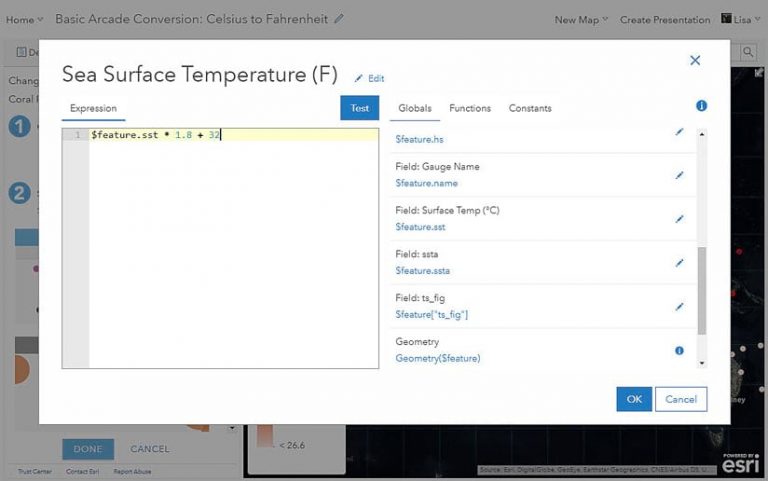This screenshot has height=481, width=768.
Task: Rename map using title pencil icon
Action: pyautogui.click(x=339, y=19)
